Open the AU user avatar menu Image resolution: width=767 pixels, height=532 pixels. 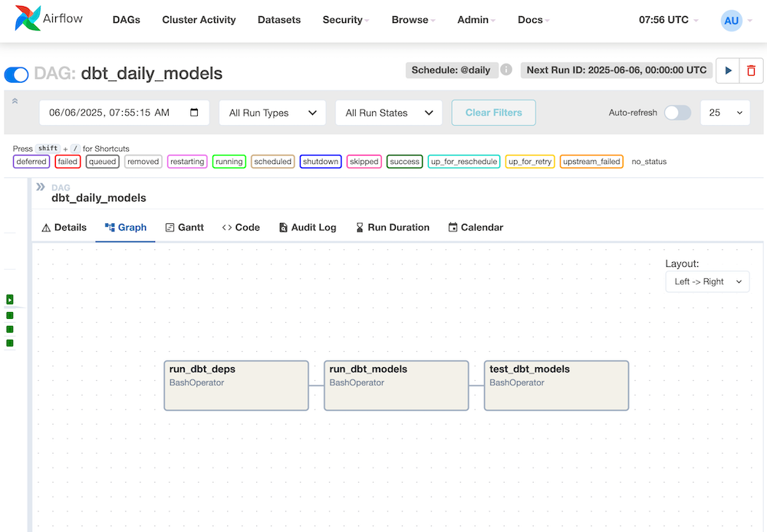(732, 21)
